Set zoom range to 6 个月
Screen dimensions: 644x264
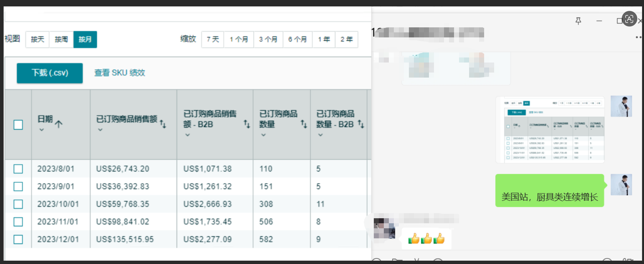pos(297,39)
